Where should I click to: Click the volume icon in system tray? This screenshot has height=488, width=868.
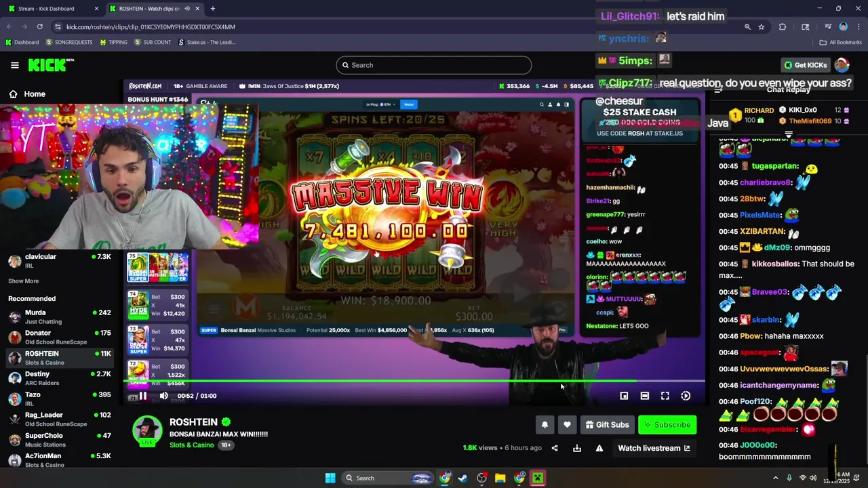[813, 478]
